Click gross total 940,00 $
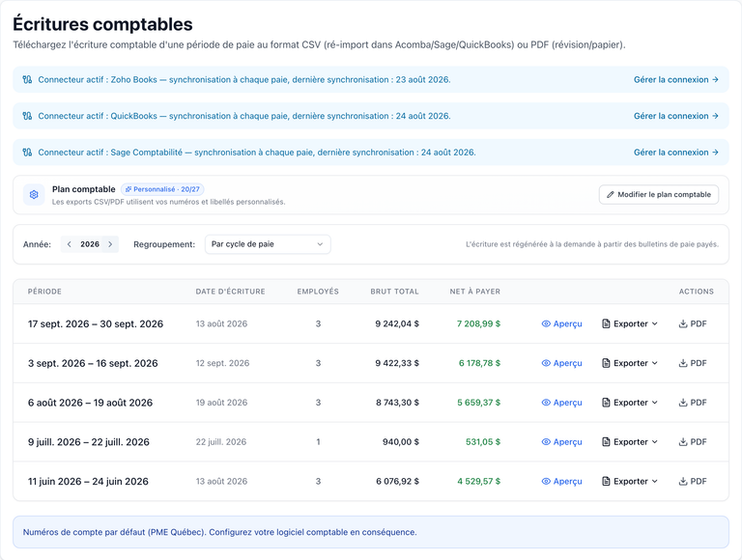 (x=401, y=442)
